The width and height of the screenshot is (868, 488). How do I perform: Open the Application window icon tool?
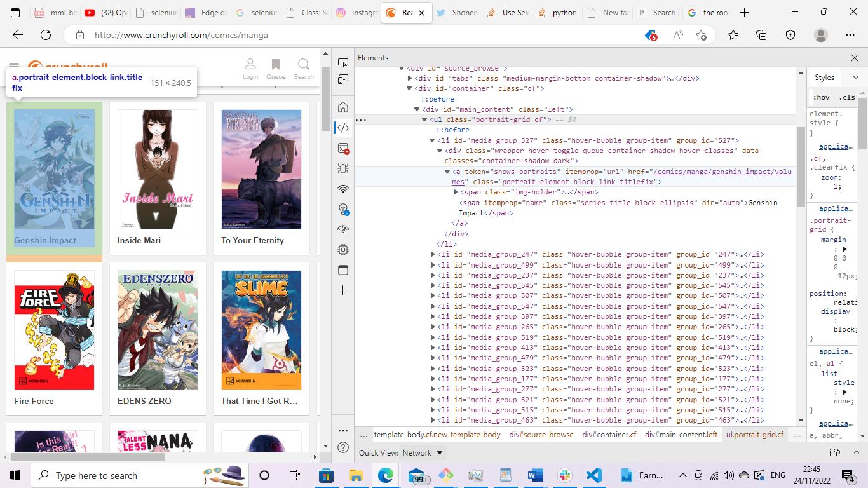point(343,270)
